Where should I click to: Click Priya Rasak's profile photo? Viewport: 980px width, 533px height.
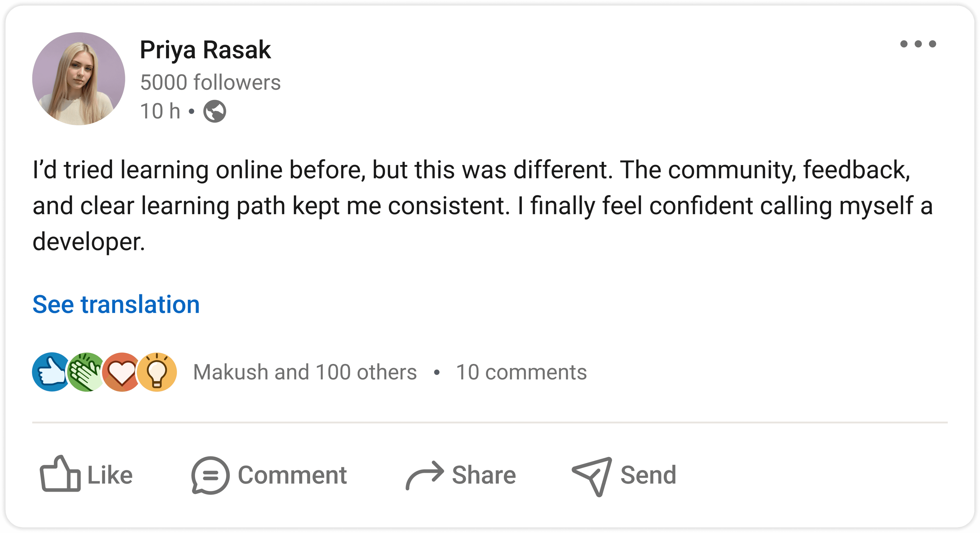pyautogui.click(x=79, y=79)
